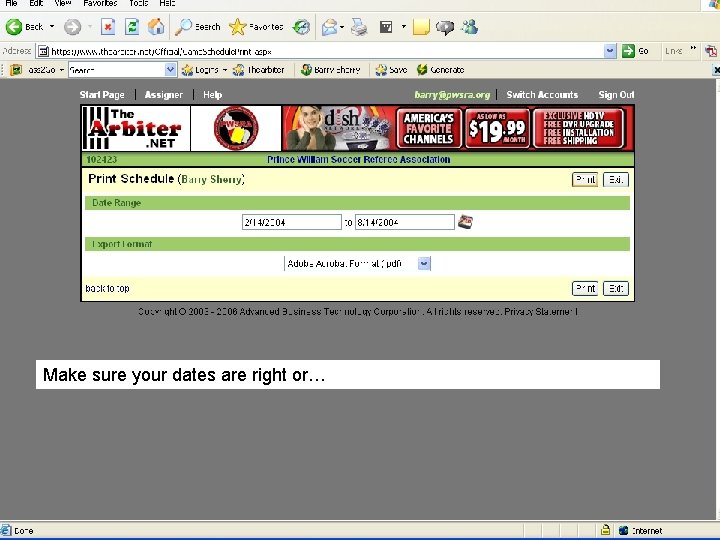Click the browser address bar URL
This screenshot has height=540, width=720.
coord(320,51)
